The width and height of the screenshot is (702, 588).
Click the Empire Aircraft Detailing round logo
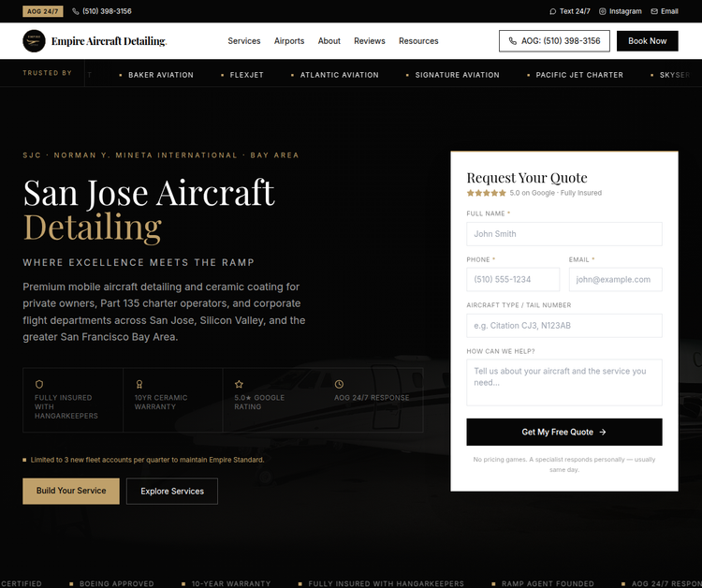pyautogui.click(x=34, y=41)
